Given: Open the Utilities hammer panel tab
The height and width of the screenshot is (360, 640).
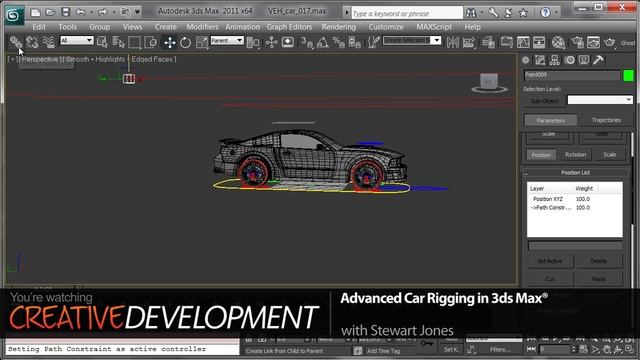Looking at the screenshot, I should click(x=598, y=60).
